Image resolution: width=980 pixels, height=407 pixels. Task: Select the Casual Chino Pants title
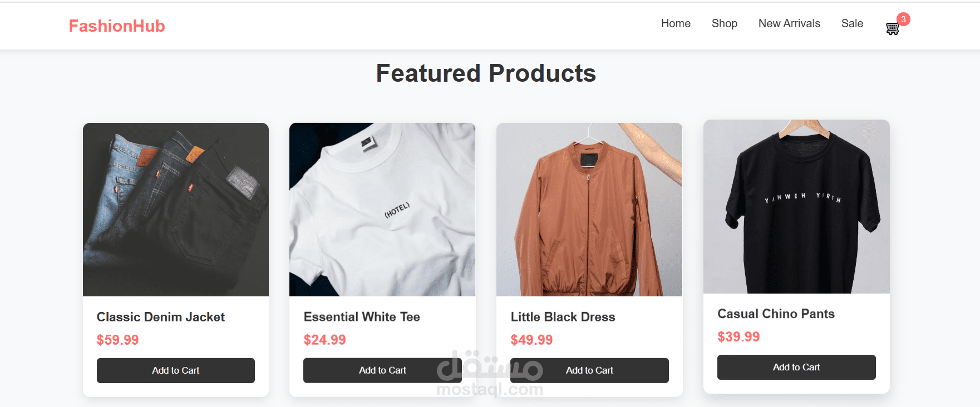(x=776, y=314)
